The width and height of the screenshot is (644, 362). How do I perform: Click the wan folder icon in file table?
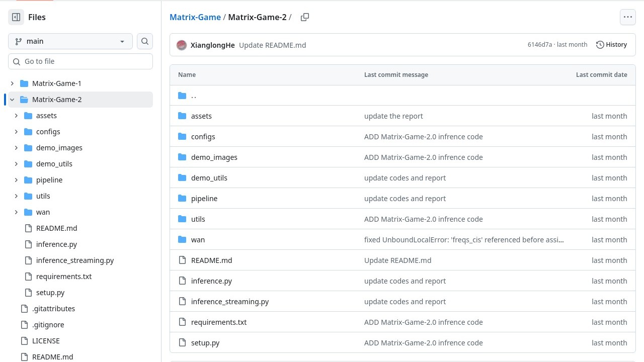(182, 240)
